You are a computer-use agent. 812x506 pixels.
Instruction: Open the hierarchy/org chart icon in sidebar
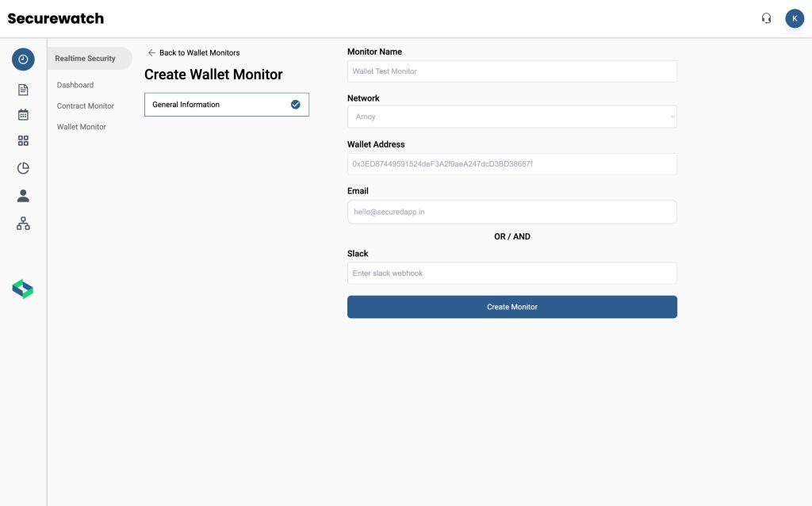pos(22,223)
